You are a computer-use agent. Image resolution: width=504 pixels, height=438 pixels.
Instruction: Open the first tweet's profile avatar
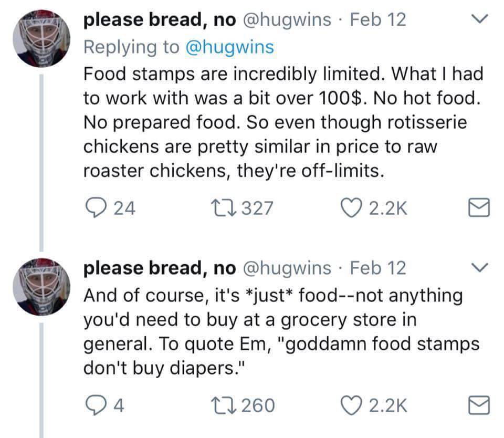pyautogui.click(x=41, y=39)
